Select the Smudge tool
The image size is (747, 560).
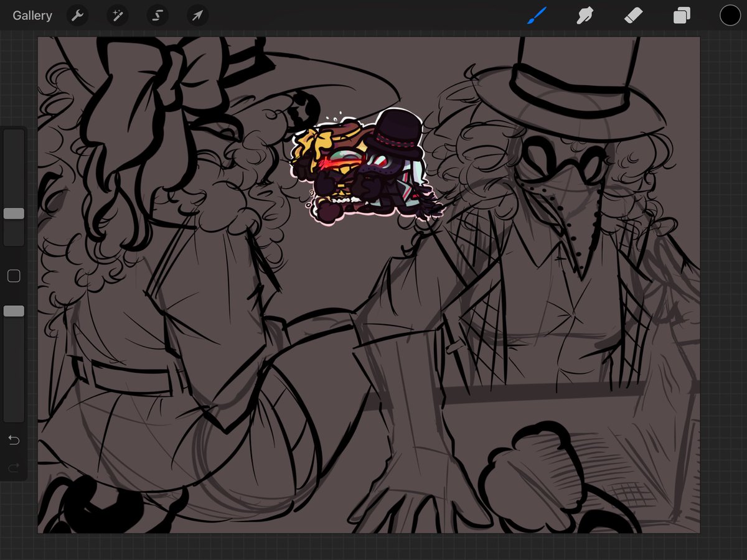[x=585, y=16]
